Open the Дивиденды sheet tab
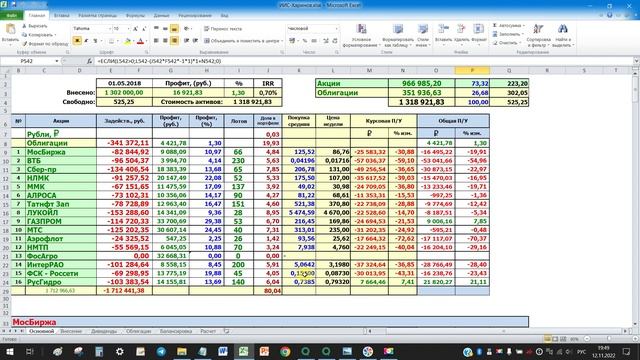The image size is (640, 360). click(104, 331)
